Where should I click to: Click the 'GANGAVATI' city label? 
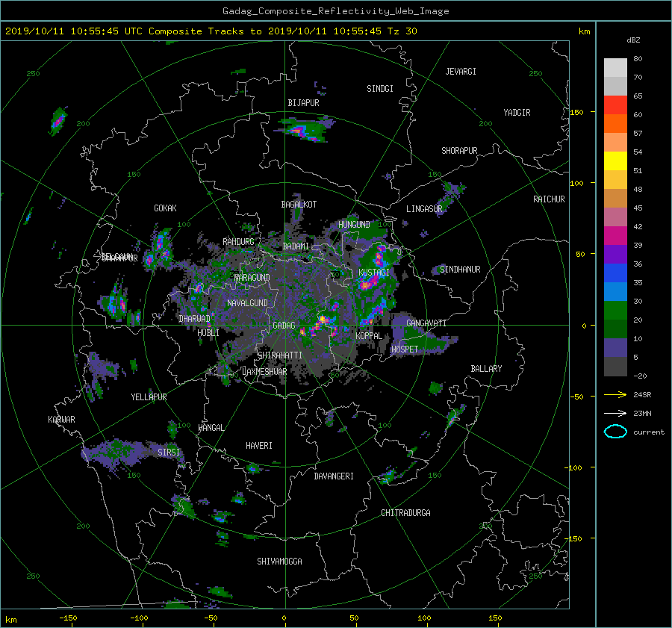coord(426,323)
